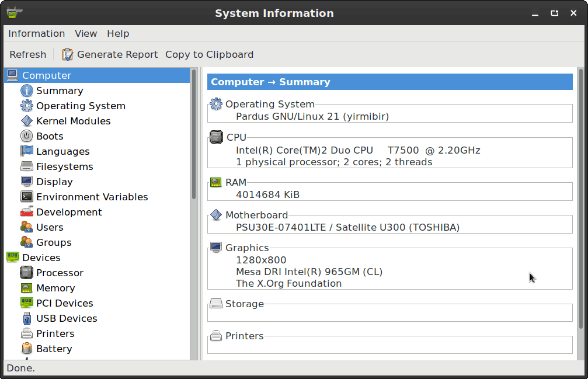The height and width of the screenshot is (379, 588).
Task: Click the Kernel Modules diamond icon
Action: click(x=27, y=121)
